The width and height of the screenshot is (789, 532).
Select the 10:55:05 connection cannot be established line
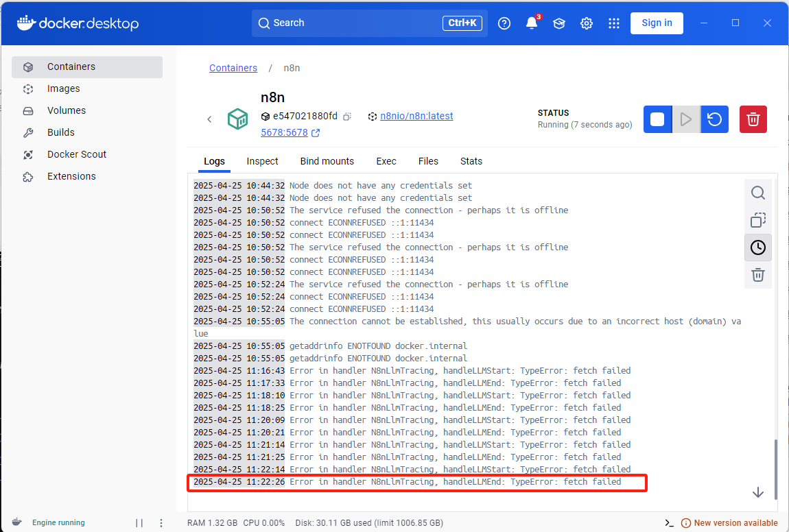pyautogui.click(x=467, y=327)
